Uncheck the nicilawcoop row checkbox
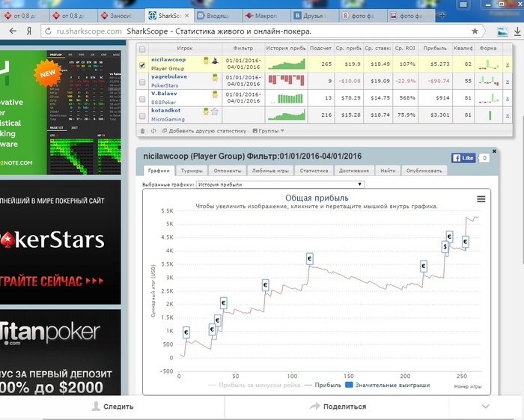This screenshot has height=420, width=524. [142, 65]
